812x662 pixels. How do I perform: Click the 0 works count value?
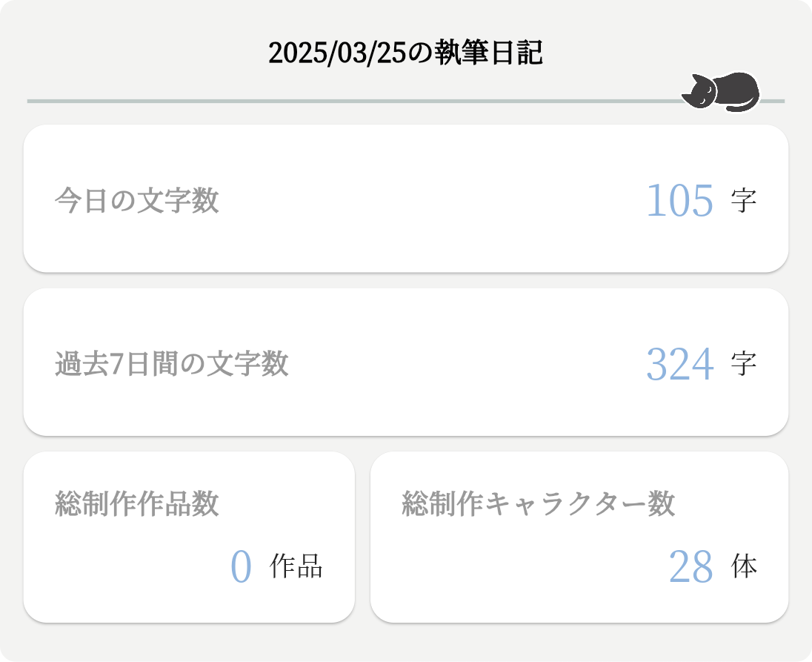[x=241, y=567]
